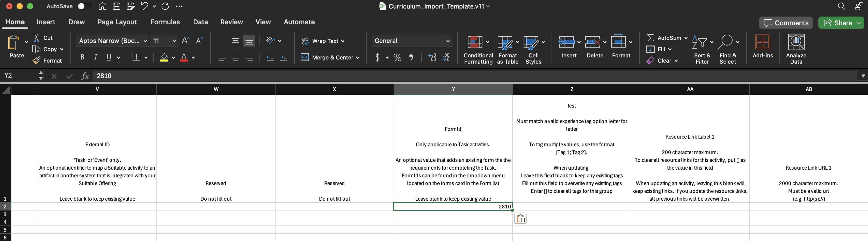Open the Home icon in title bar
868x241 pixels.
[x=103, y=6]
